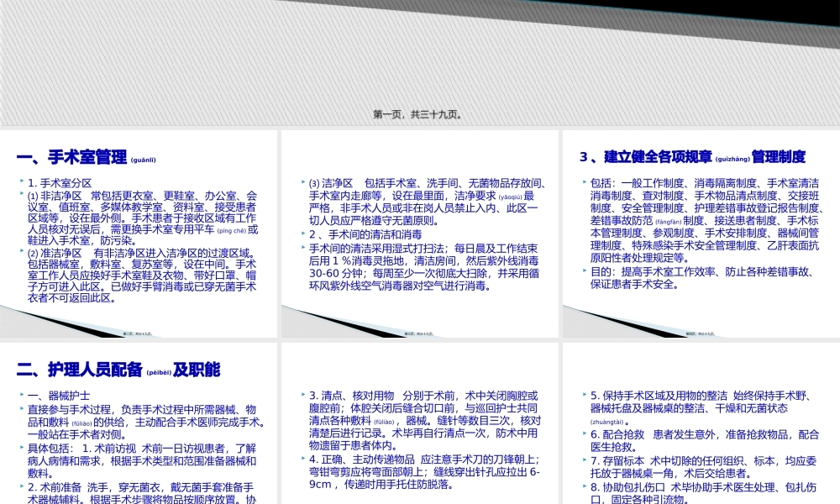This screenshot has height=504, width=840.
Task: Click the bullet marker beside 清点、核对用物
Action: [x=302, y=395]
